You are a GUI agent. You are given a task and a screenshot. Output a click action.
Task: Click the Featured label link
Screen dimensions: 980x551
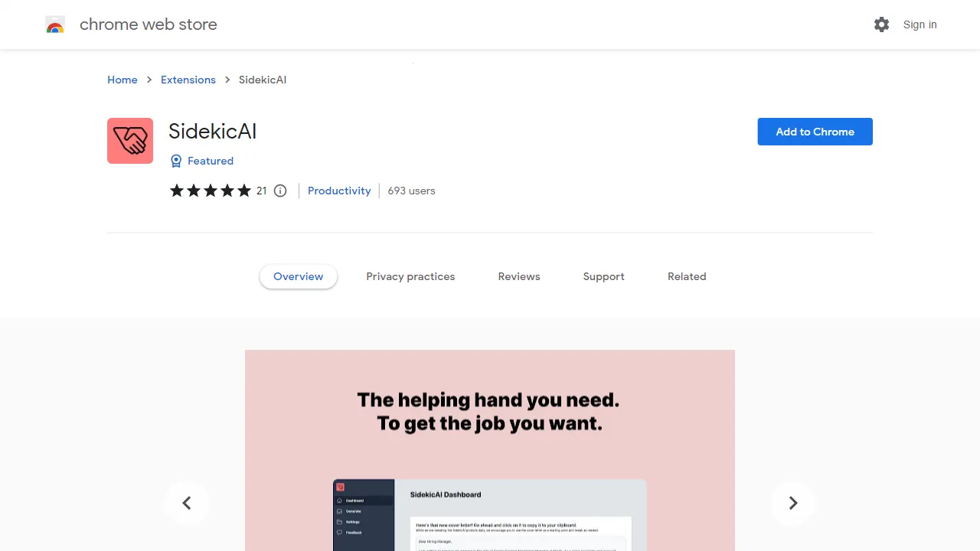pyautogui.click(x=211, y=161)
